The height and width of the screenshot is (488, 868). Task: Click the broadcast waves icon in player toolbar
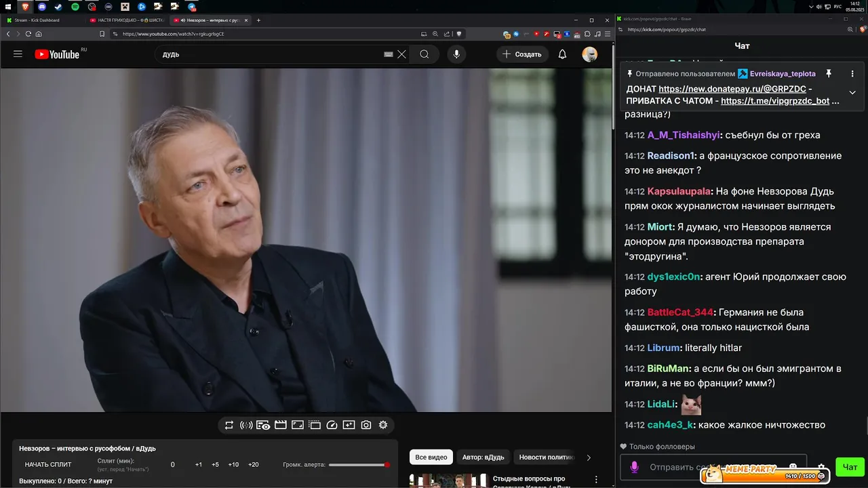[x=246, y=425]
